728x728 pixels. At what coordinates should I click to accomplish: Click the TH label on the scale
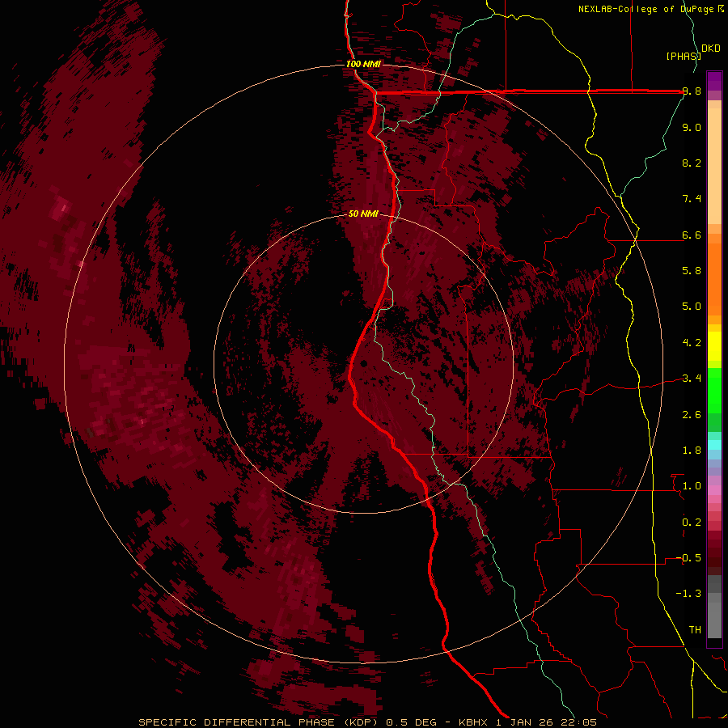[695, 629]
